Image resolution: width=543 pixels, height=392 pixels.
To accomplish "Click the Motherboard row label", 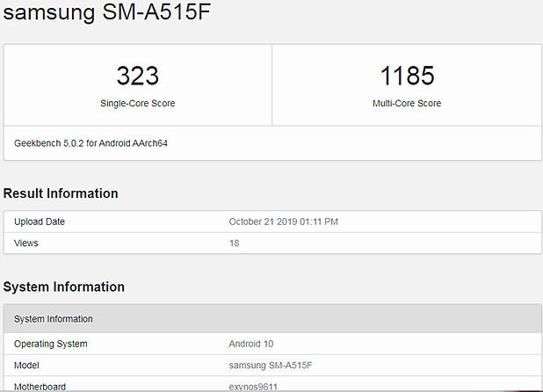I will click(40, 386).
